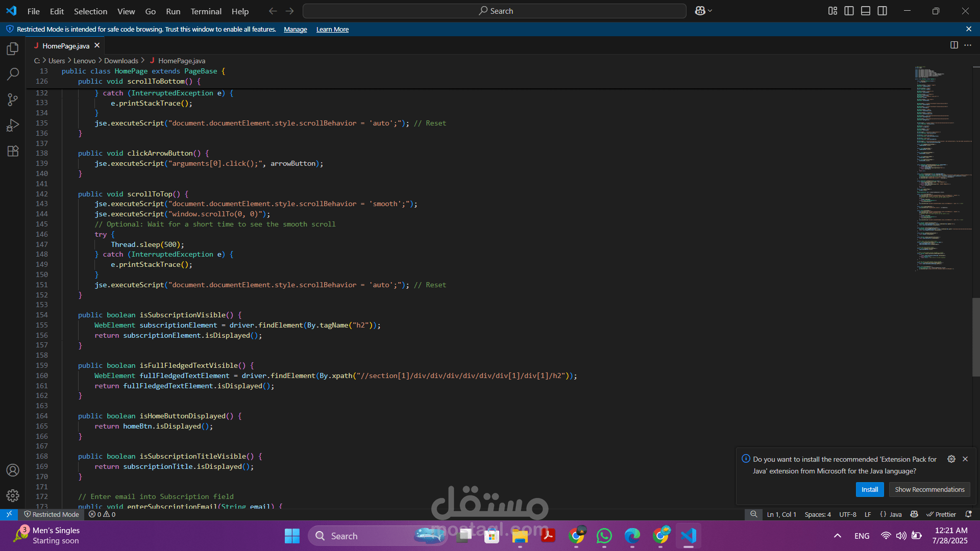The height and width of the screenshot is (551, 980).
Task: Open the Search view in activity bar
Action: point(13,74)
